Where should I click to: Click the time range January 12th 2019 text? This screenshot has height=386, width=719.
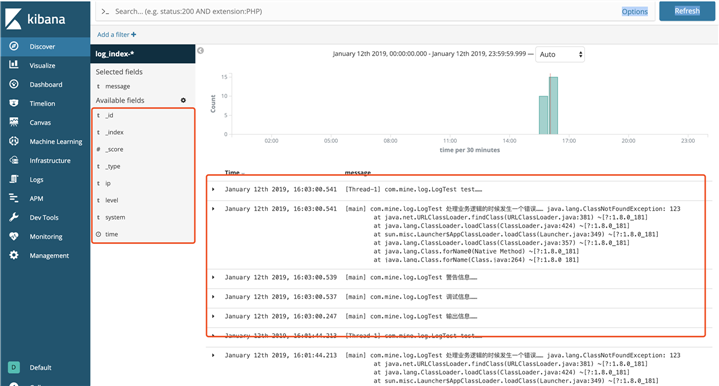pos(429,54)
